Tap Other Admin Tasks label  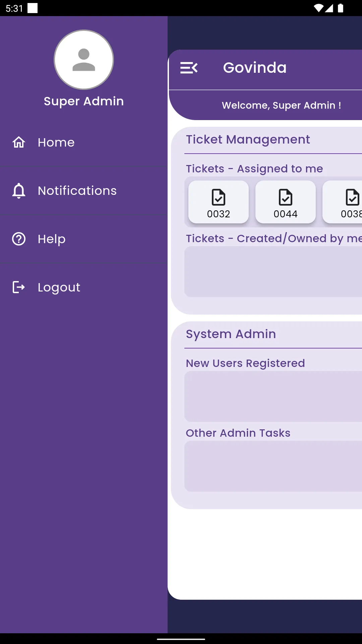(x=238, y=433)
